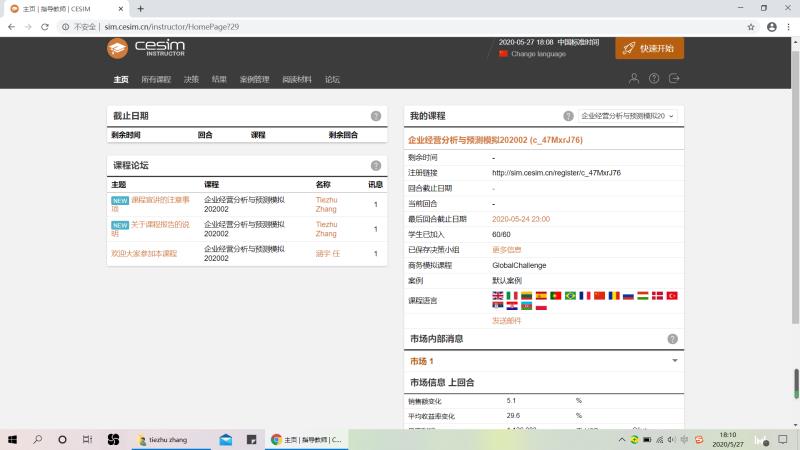Viewport: 800px width, 450px height.
Task: Open the help question mark icon in header
Action: click(654, 79)
